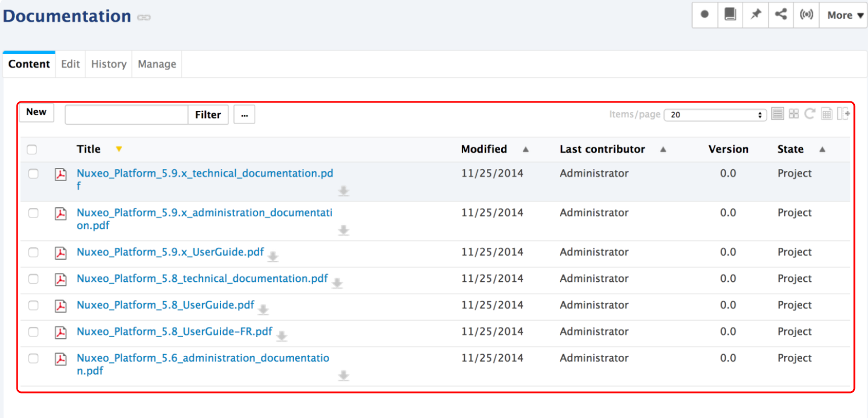The width and height of the screenshot is (868, 418).
Task: Switch to the Edit tab
Action: pos(71,64)
